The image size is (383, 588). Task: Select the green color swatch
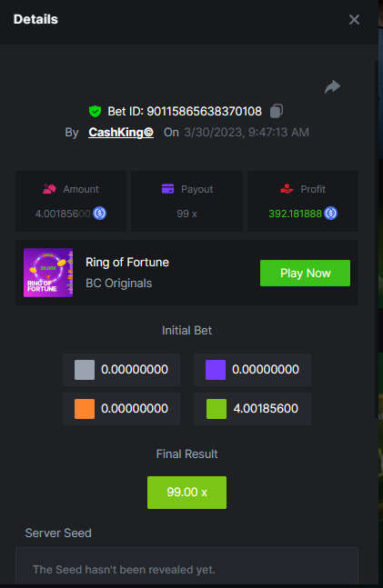pos(217,409)
